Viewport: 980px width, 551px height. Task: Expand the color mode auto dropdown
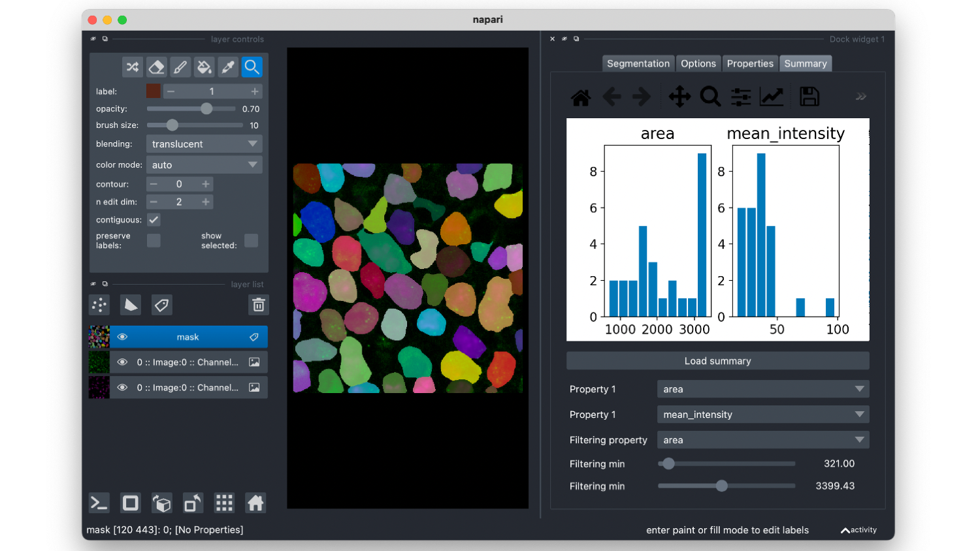pos(204,165)
